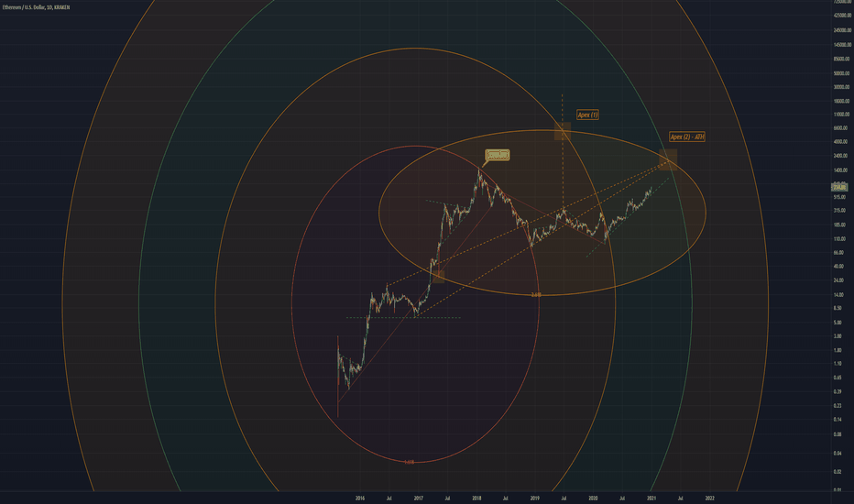
Task: Click the 2020 label on the time axis
Action: [x=593, y=498]
